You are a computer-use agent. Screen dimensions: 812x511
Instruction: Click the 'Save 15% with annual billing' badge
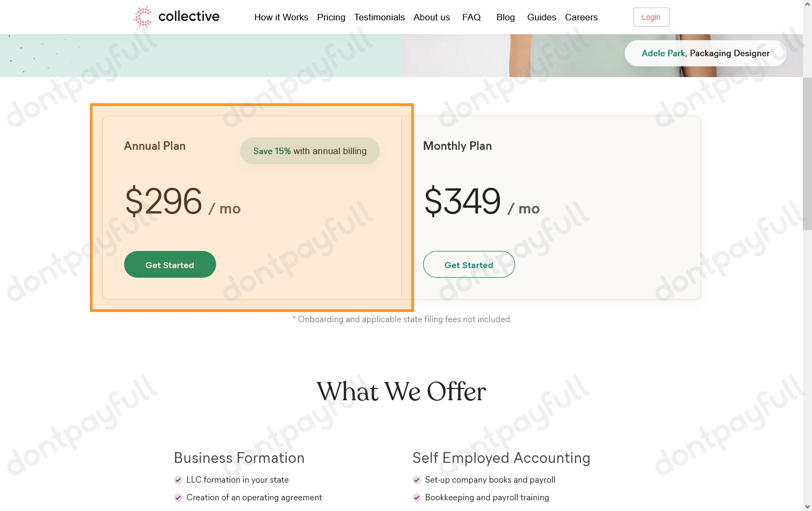click(310, 151)
